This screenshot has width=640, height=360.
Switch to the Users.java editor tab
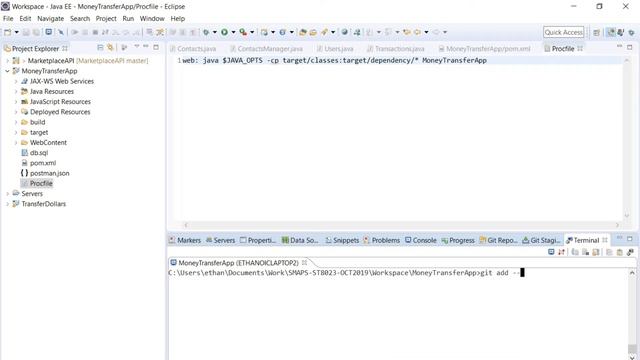[338, 49]
